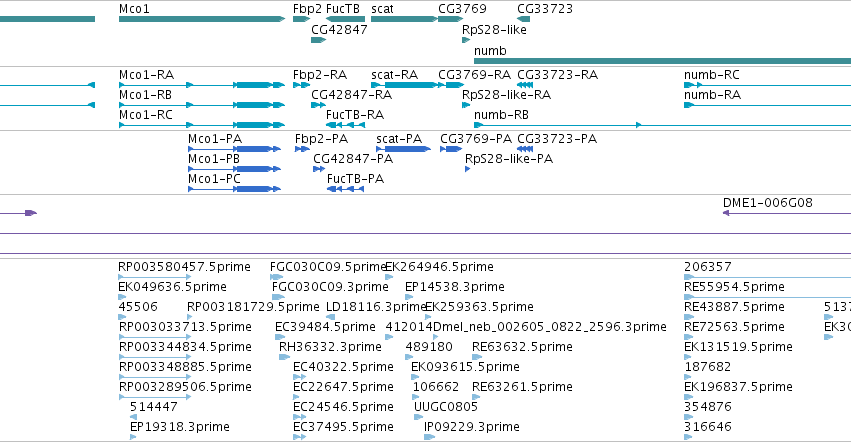Viewport: 851px width, 442px height.
Task: Select the 514447 feature label
Action: point(154,407)
